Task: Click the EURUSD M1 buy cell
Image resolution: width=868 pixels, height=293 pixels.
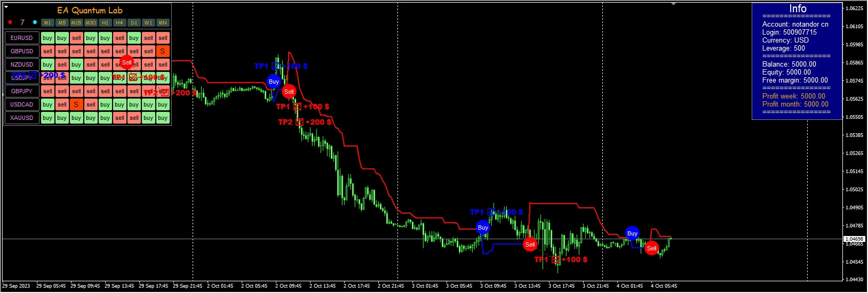Action: coord(47,38)
